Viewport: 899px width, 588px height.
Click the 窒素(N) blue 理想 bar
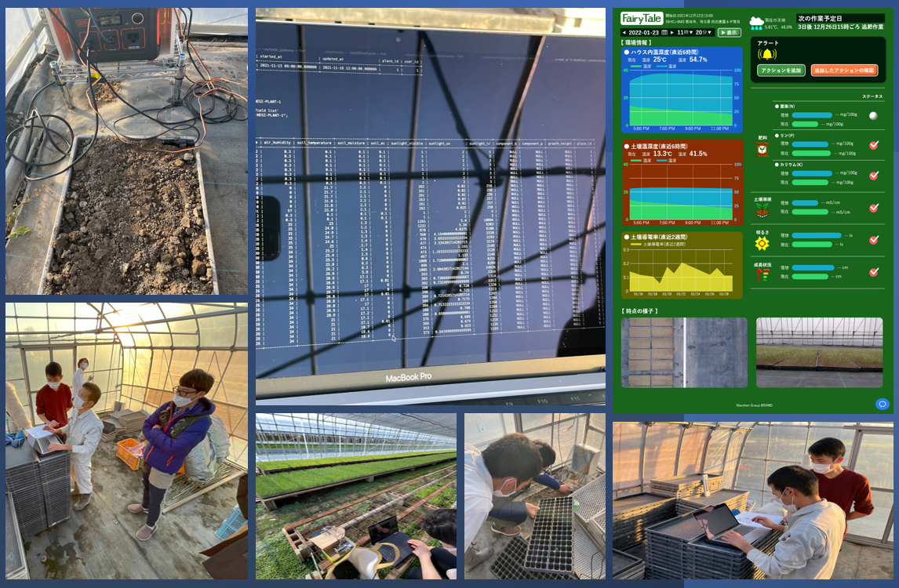811,115
